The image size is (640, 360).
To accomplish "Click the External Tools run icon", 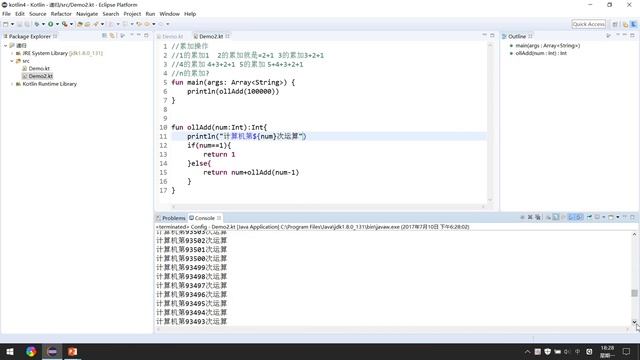I will (64, 24).
